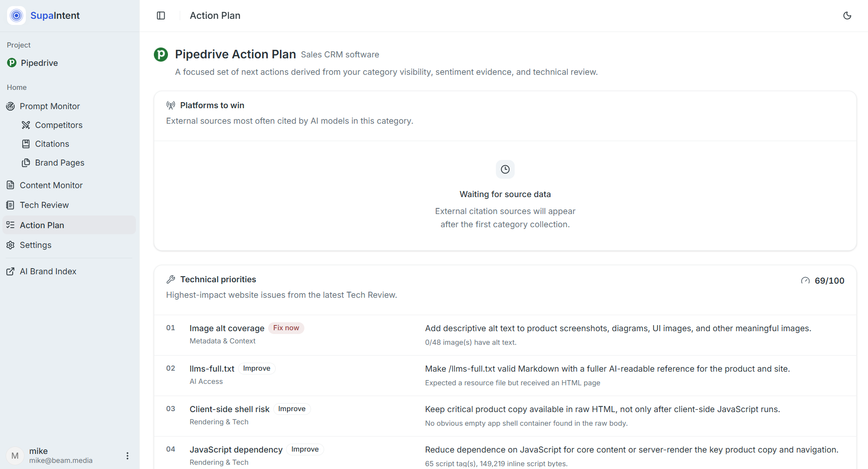Switch to dark mode moon icon

(847, 16)
